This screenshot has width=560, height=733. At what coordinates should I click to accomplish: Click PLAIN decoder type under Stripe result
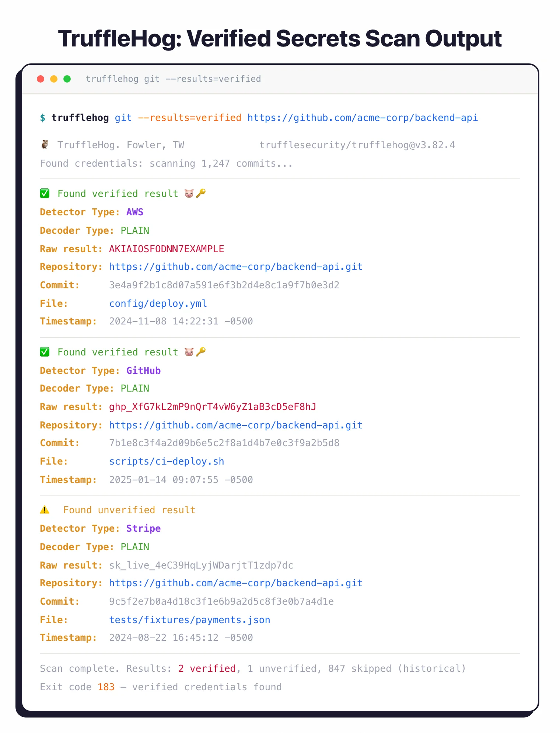click(x=135, y=547)
